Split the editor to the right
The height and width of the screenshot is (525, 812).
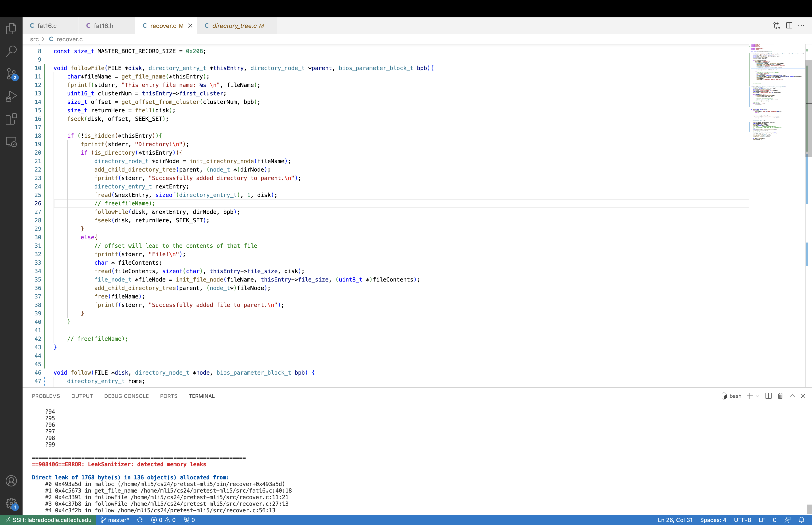tap(789, 26)
